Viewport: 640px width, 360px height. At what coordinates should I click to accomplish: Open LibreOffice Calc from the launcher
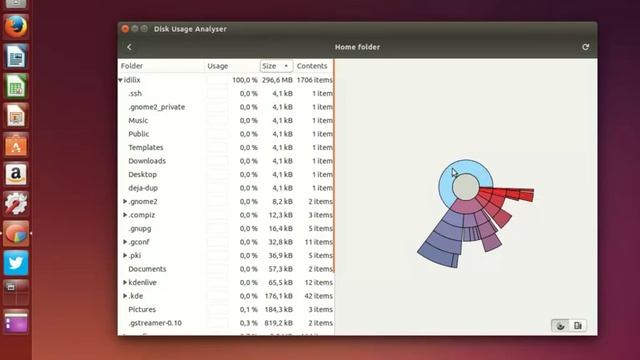pos(16,86)
